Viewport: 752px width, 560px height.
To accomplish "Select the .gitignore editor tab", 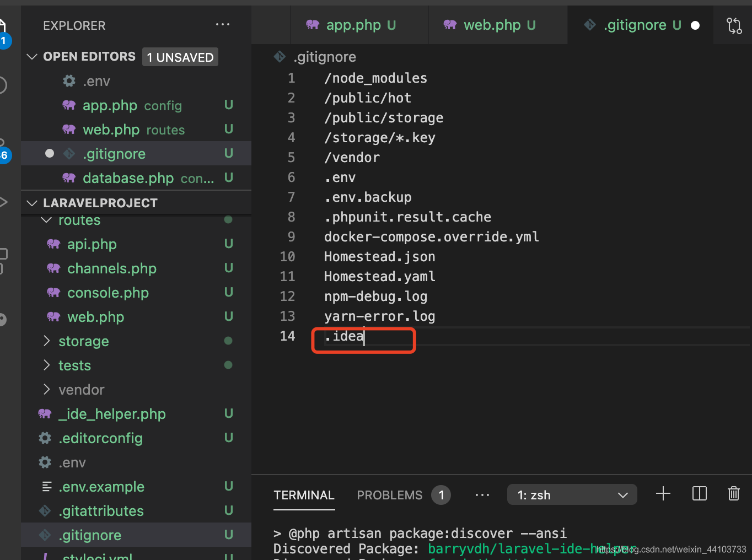I will click(x=640, y=25).
